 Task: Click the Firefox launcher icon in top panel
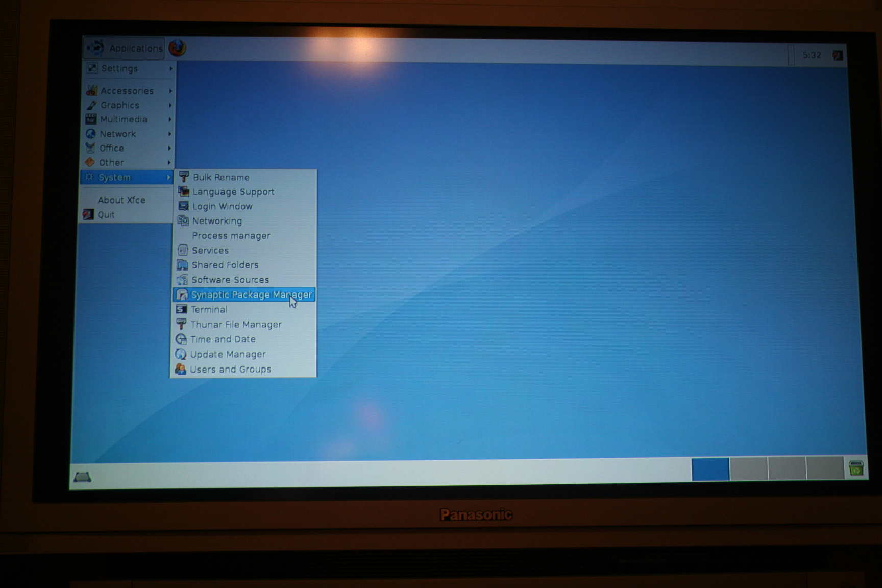pyautogui.click(x=177, y=48)
